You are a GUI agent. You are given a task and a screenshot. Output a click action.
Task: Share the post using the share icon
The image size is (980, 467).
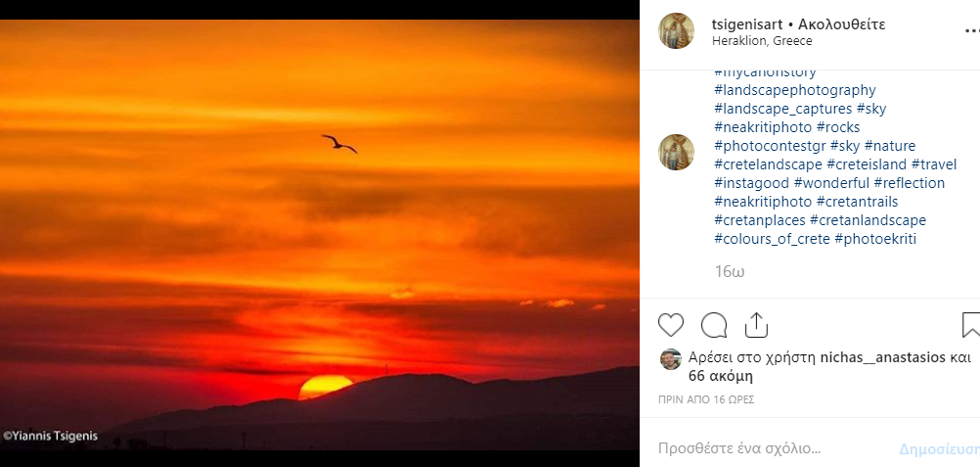[756, 325]
